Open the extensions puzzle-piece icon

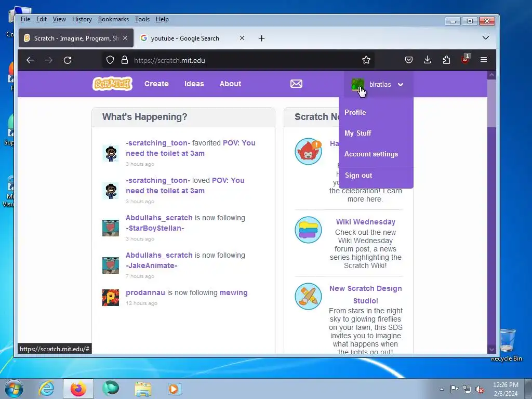tap(446, 60)
